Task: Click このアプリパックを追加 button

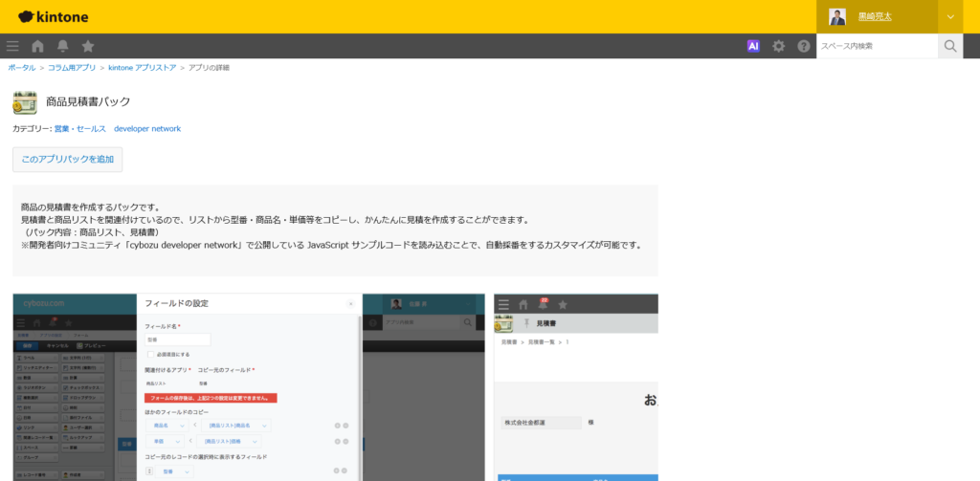Action: tap(68, 160)
